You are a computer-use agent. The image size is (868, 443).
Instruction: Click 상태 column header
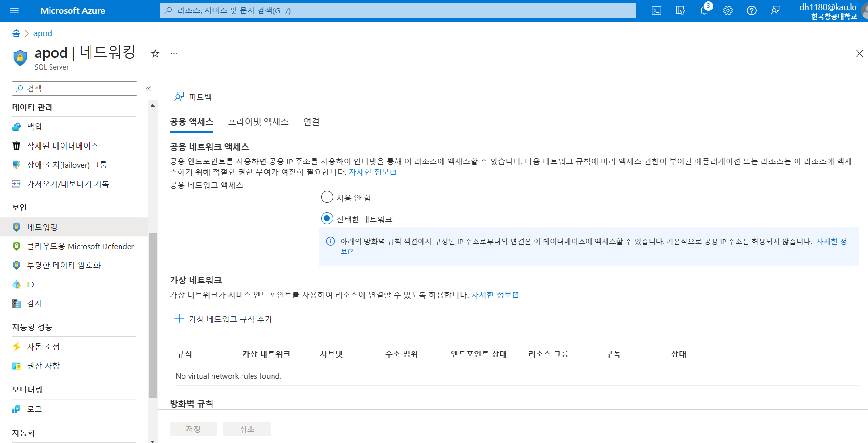(x=679, y=354)
